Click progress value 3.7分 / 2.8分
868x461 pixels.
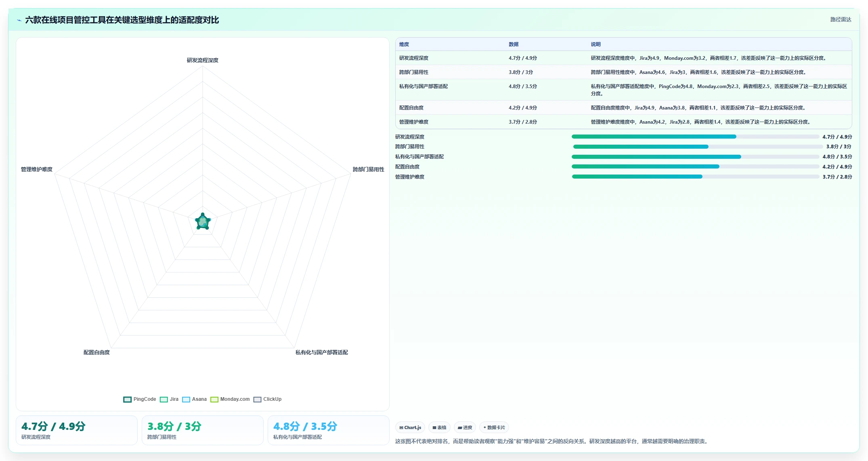[837, 177]
